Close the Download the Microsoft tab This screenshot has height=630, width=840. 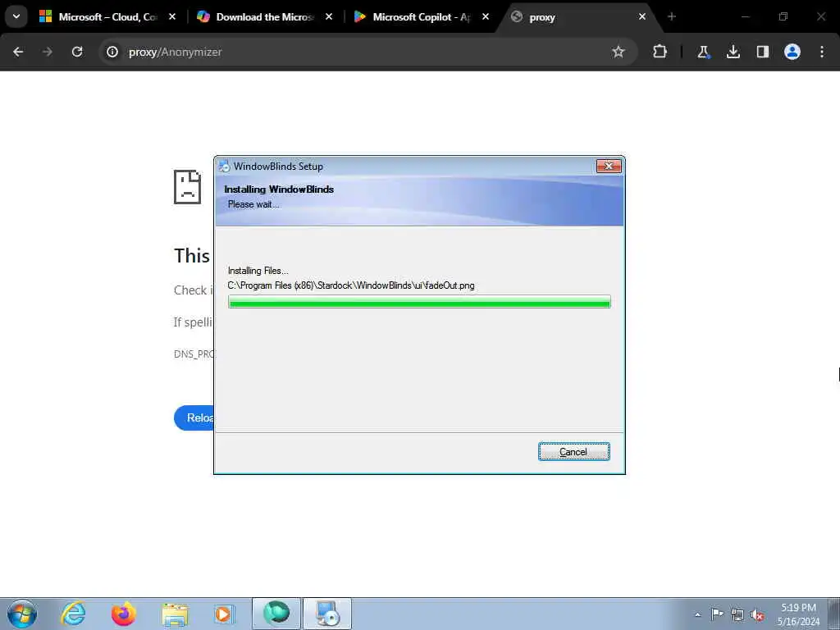click(x=329, y=17)
